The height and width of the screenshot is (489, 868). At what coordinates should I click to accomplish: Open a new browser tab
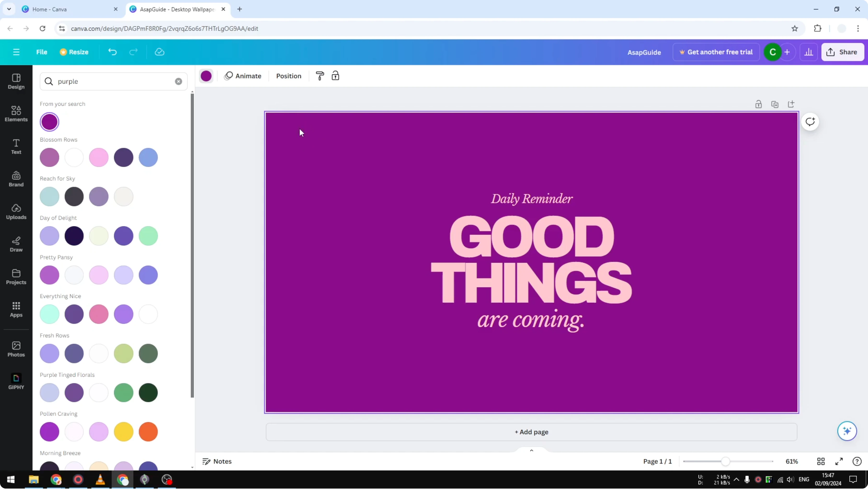(x=240, y=9)
